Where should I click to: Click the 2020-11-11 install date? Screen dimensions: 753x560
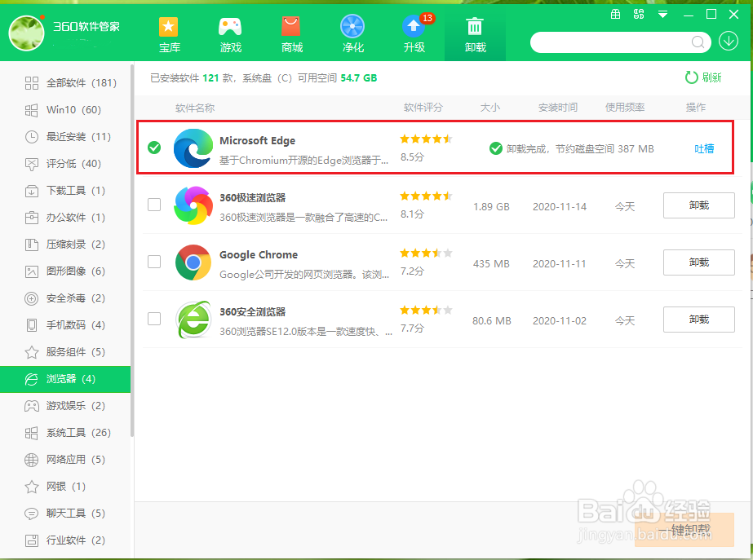click(x=560, y=264)
